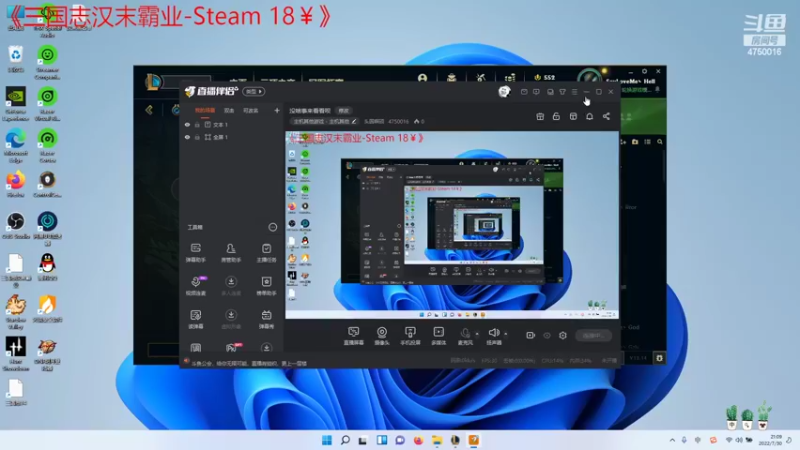Click Recycle Bin desktop icon

[15, 59]
